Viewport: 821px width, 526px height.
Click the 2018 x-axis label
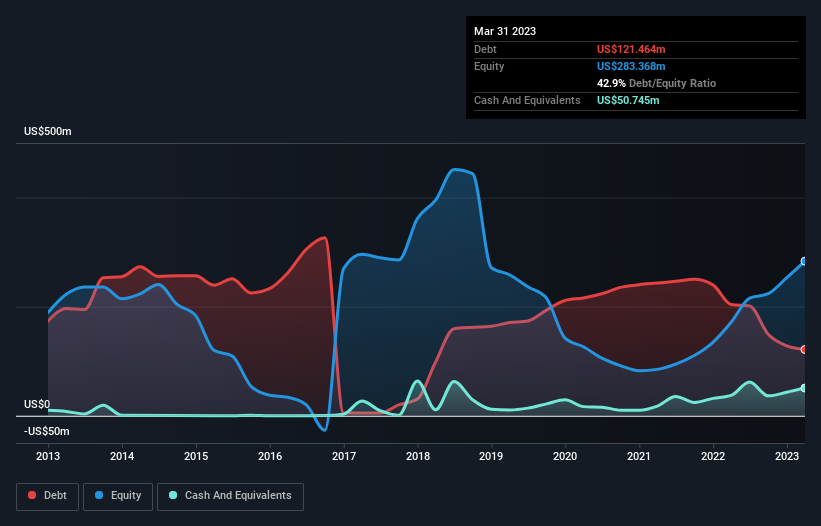418,456
